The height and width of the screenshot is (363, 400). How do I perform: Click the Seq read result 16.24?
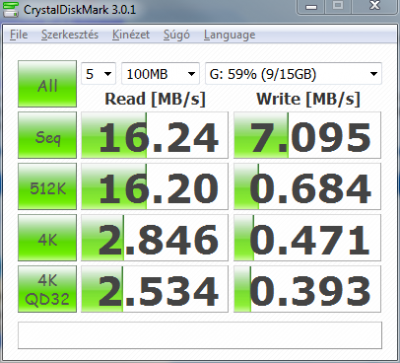[155, 135]
